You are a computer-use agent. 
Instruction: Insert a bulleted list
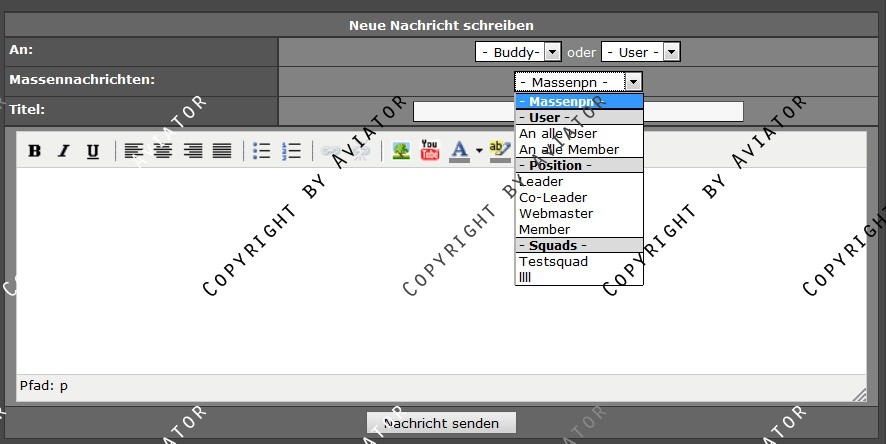[262, 151]
